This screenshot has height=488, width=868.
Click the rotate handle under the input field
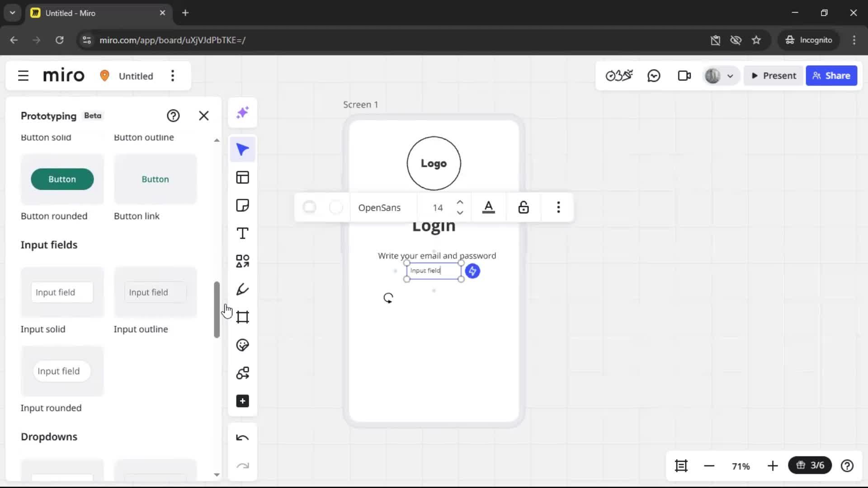(388, 298)
